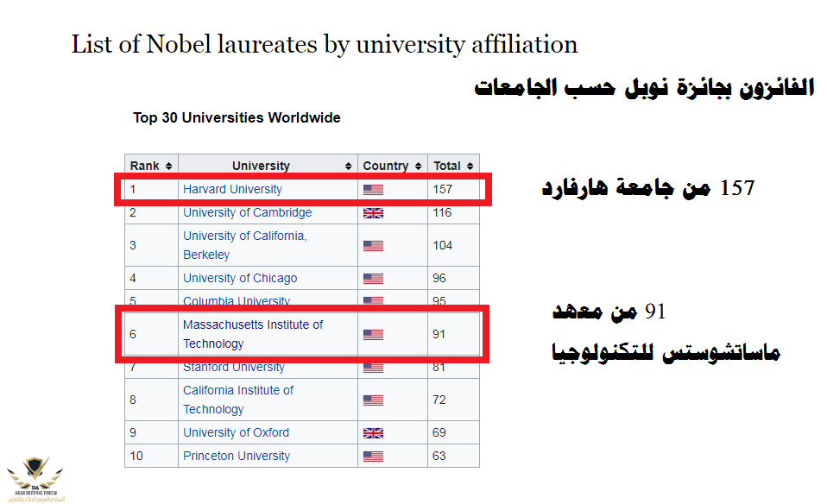
Task: Follow the University of Cambridge link
Action: [x=248, y=212]
